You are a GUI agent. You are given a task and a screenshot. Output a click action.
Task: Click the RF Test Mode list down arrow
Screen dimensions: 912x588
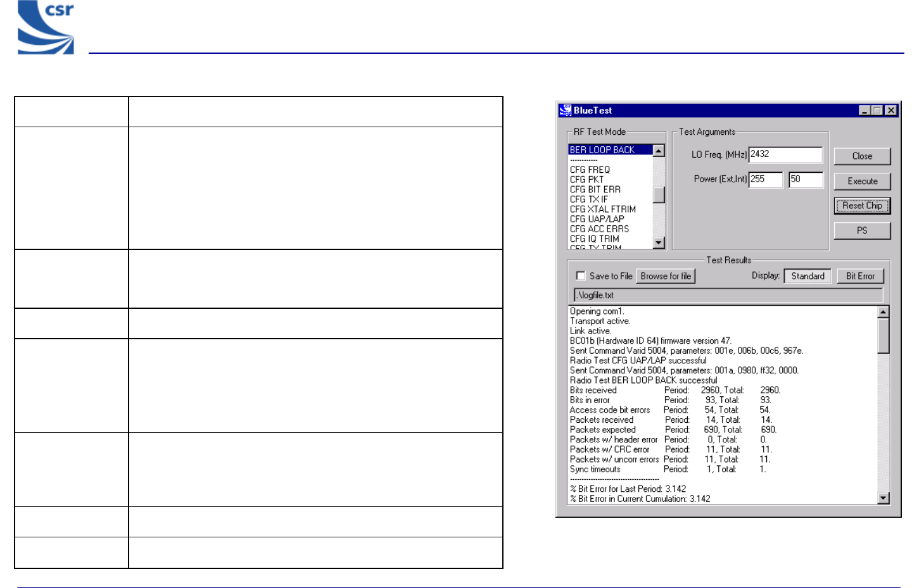659,243
